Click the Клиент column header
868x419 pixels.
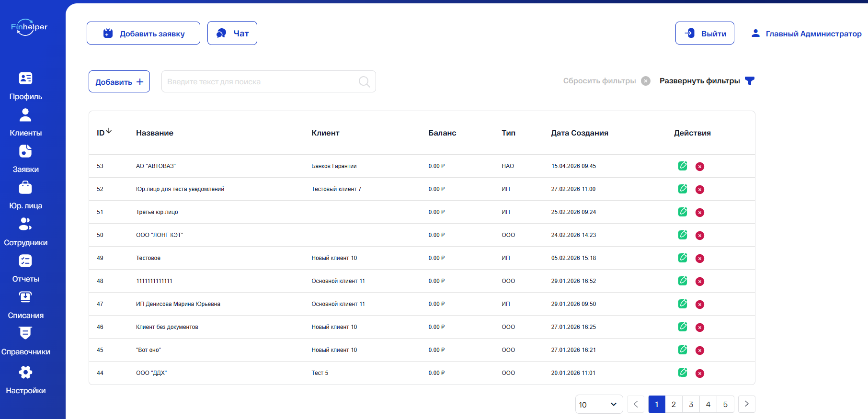[325, 133]
